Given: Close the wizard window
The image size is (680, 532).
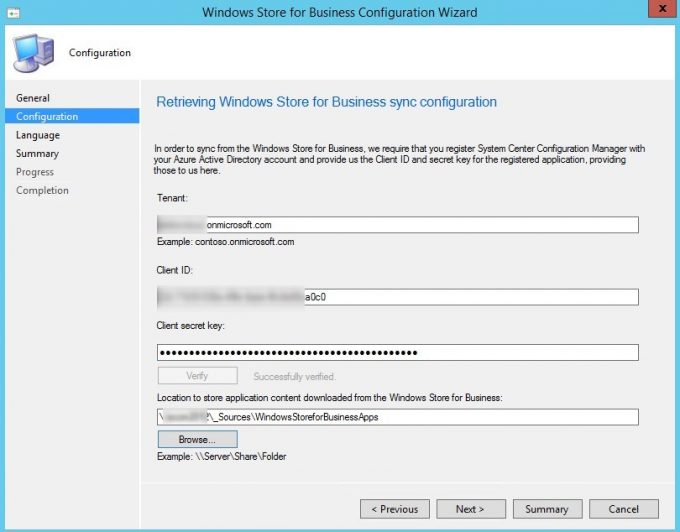Looking at the screenshot, I should pyautogui.click(x=662, y=9).
